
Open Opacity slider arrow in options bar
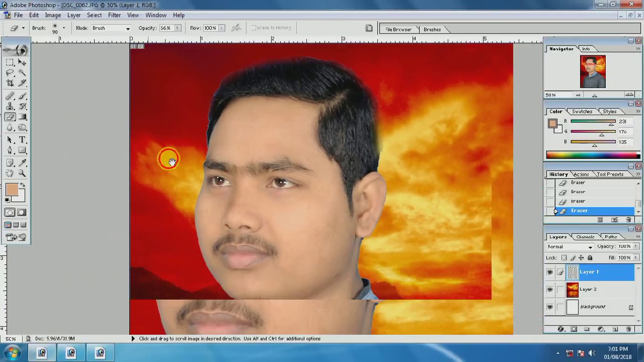(x=178, y=28)
